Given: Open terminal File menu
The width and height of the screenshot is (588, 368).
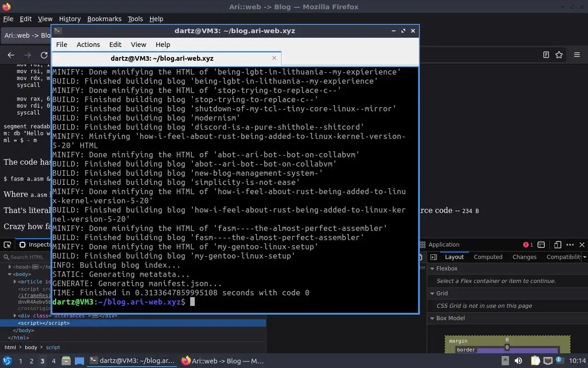Looking at the screenshot, I should pyautogui.click(x=62, y=45).
